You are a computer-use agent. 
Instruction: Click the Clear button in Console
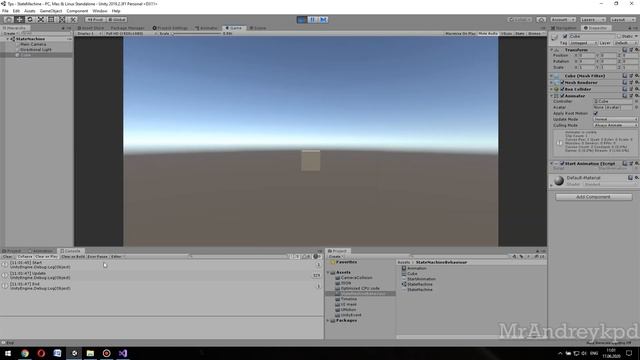[x=8, y=257]
